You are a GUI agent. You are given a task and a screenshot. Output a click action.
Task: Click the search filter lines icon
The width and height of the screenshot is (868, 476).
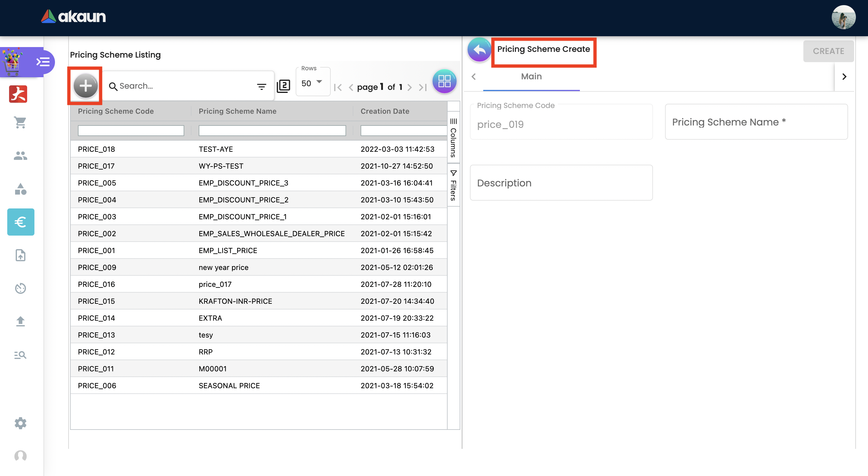click(262, 87)
